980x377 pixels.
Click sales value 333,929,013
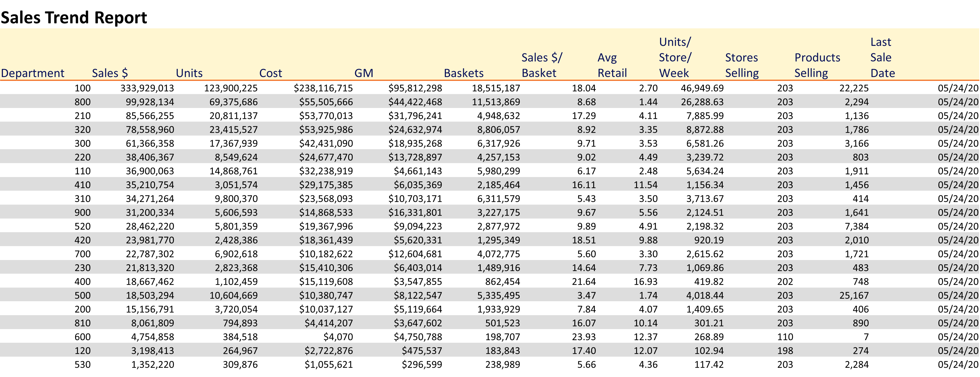[x=147, y=88]
